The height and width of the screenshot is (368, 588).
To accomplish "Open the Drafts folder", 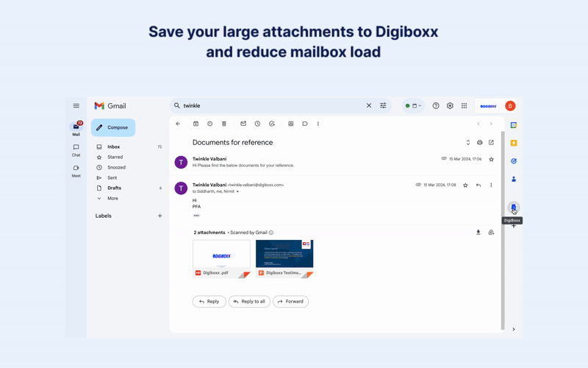I will point(128,188).
